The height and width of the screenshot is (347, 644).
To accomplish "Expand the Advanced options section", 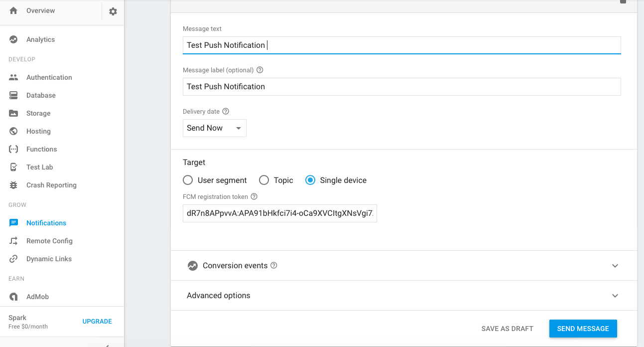I will (615, 296).
